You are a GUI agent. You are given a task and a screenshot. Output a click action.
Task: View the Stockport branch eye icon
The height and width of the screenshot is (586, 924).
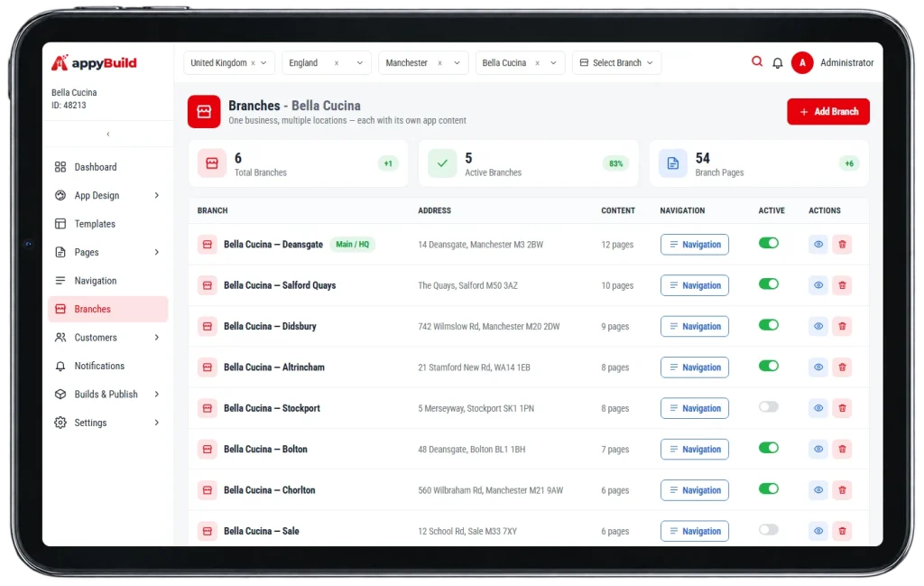point(818,408)
